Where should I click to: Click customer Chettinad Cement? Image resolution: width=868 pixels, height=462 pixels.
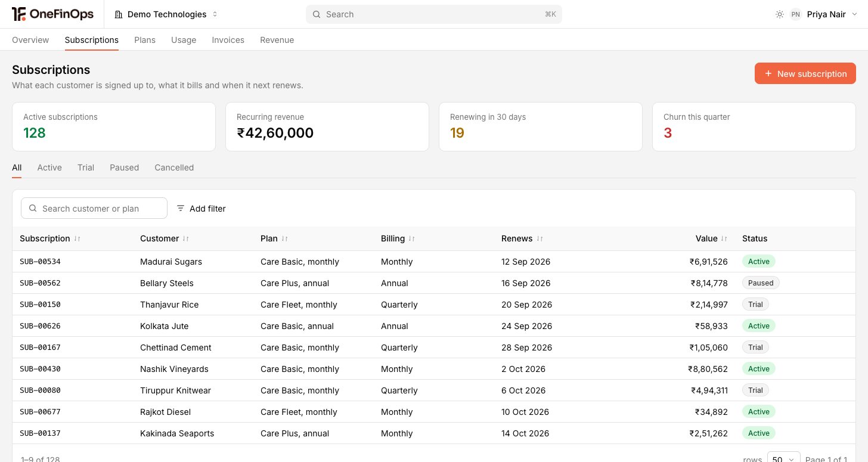coord(176,348)
